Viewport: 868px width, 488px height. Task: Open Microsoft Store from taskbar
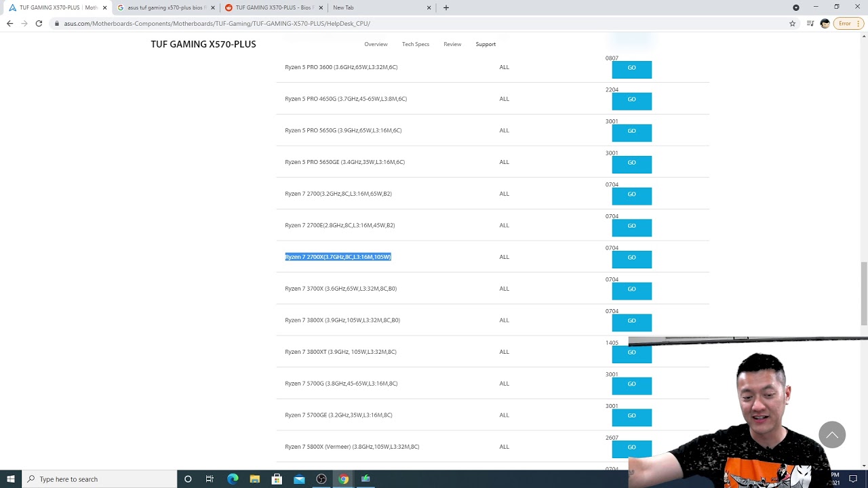click(x=277, y=479)
